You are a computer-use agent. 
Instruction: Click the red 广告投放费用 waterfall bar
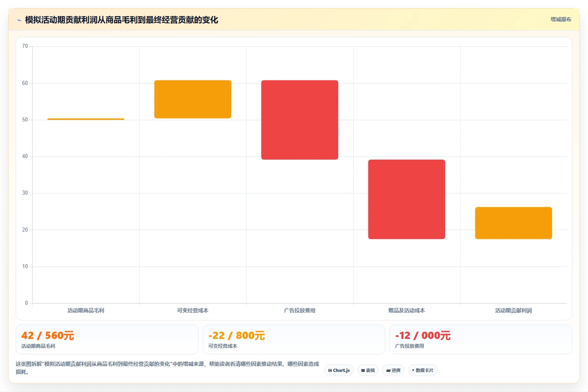point(300,120)
